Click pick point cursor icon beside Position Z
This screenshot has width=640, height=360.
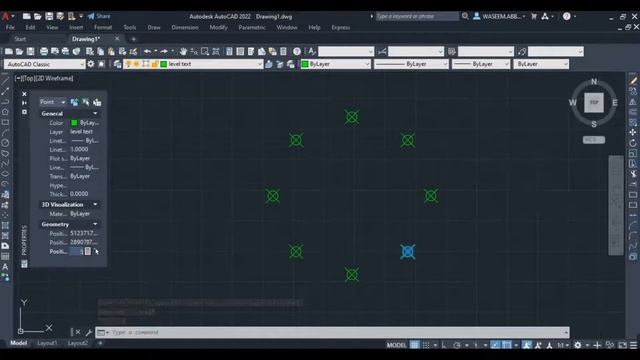(96, 251)
